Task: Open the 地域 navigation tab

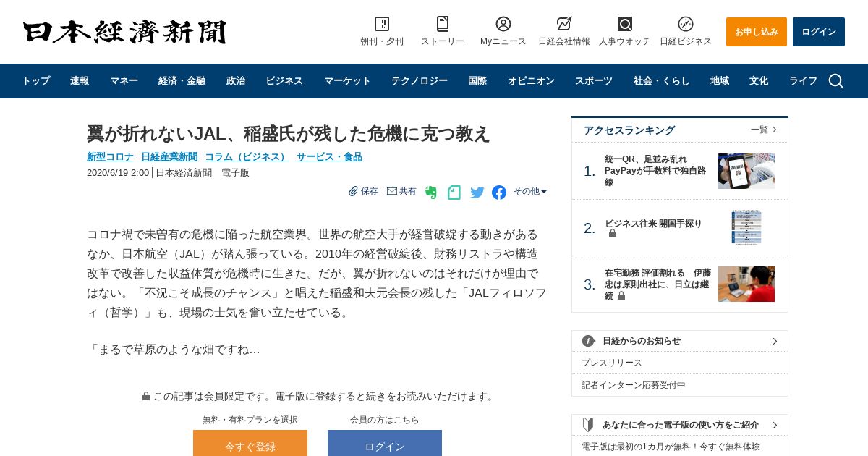Action: click(x=720, y=81)
